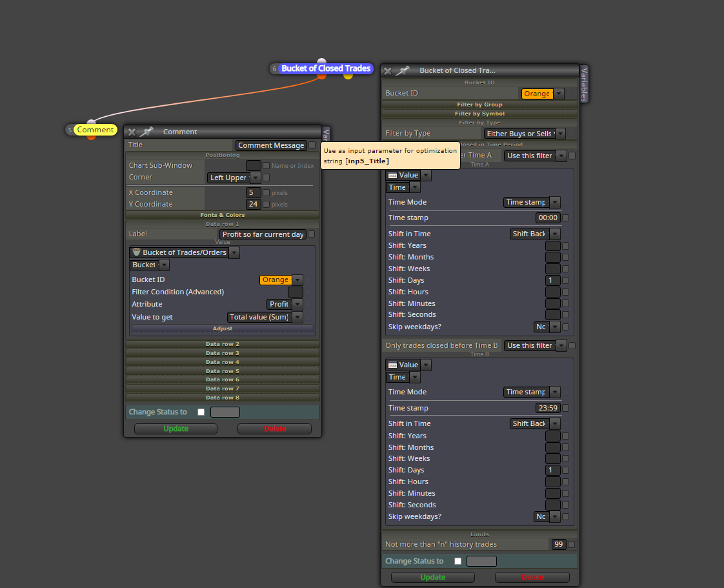Screen dimensions: 724x588
Task: Open Filter by Type Either Buys or Sells dropdown
Action: (x=525, y=134)
